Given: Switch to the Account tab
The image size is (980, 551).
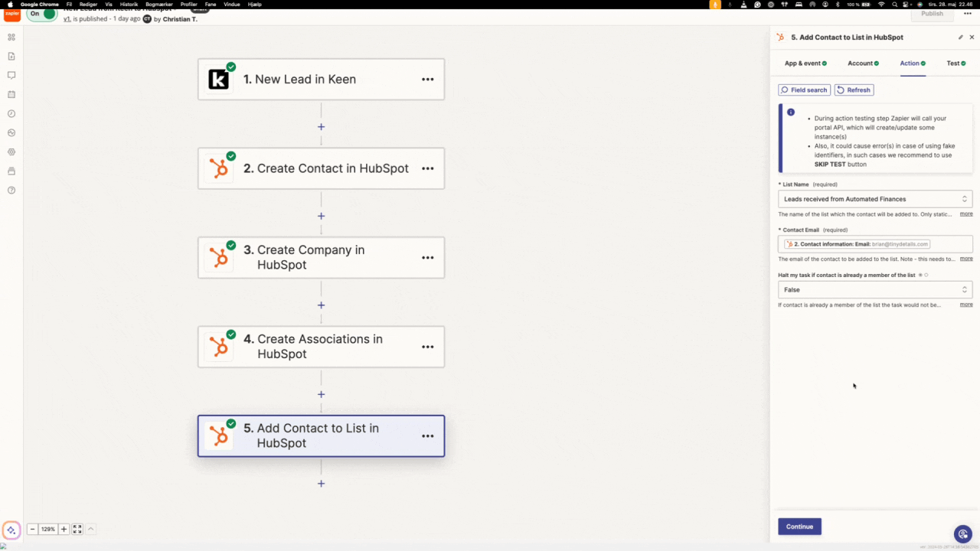Looking at the screenshot, I should (863, 64).
